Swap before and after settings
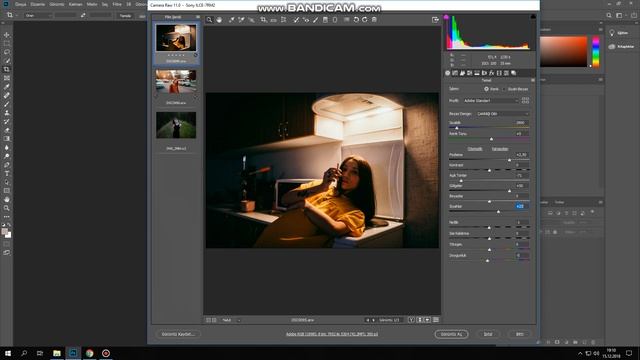Image resolution: width=640 pixels, height=360 pixels. (419, 320)
